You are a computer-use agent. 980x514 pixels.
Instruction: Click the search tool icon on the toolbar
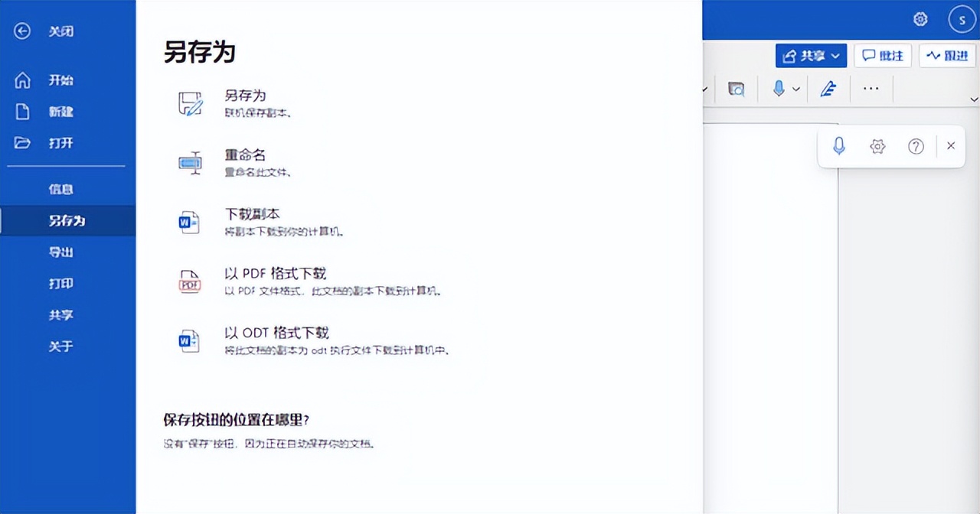coord(735,89)
